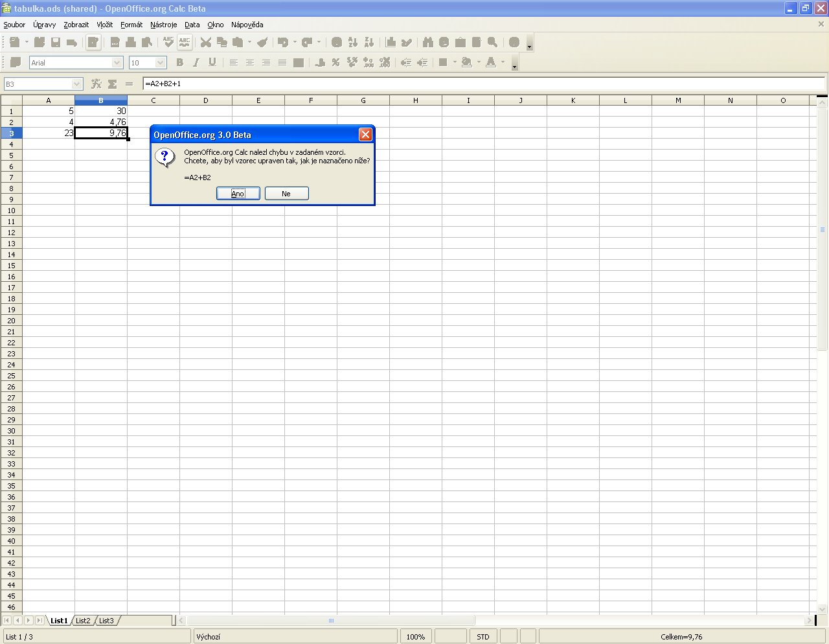Expand the Redo history dropdown arrow
The image size is (829, 644).
click(319, 42)
